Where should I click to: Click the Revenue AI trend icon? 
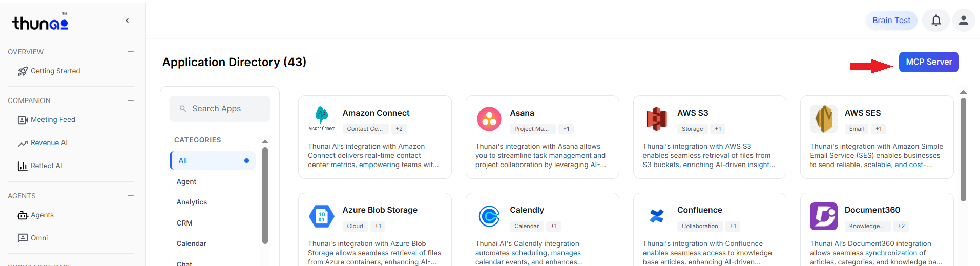point(23,143)
